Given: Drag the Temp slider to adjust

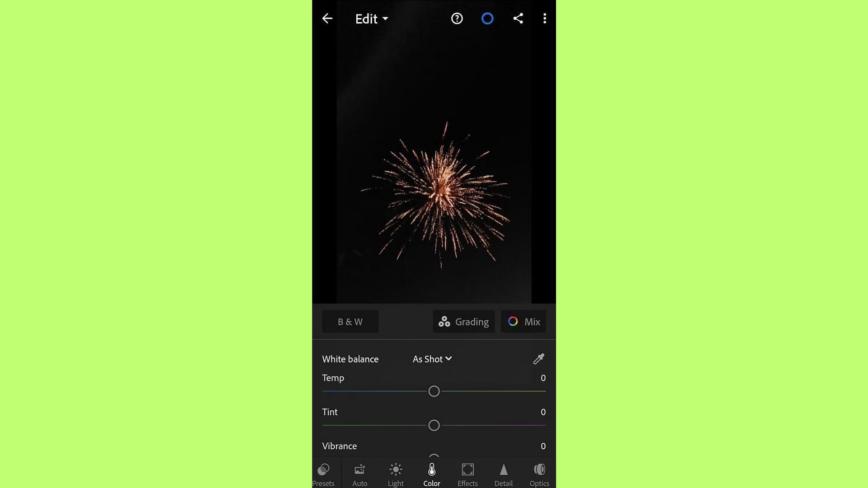Looking at the screenshot, I should 434,391.
